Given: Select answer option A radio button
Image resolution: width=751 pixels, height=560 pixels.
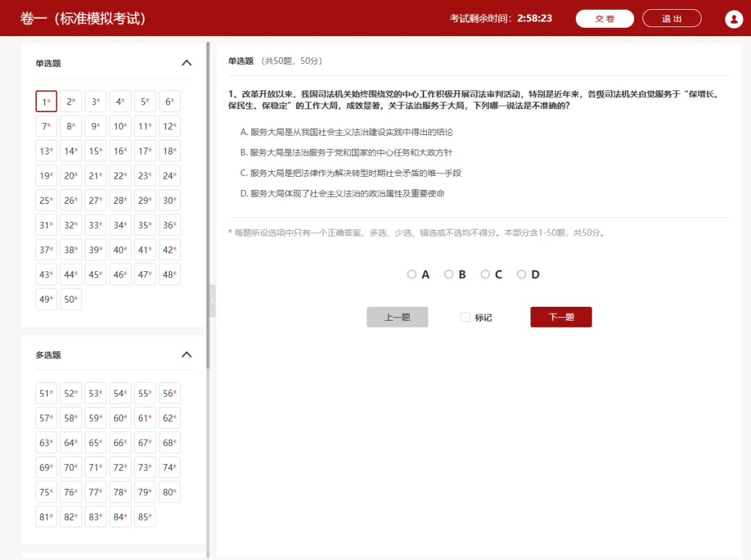Looking at the screenshot, I should (412, 275).
